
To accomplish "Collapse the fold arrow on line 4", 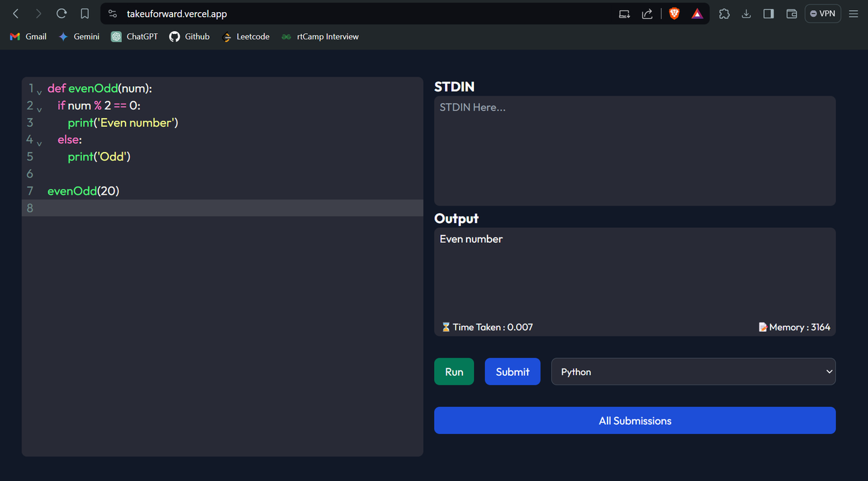I will click(x=39, y=142).
